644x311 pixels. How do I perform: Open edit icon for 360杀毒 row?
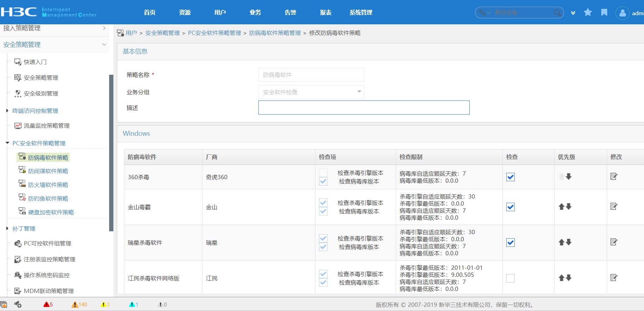point(614,176)
